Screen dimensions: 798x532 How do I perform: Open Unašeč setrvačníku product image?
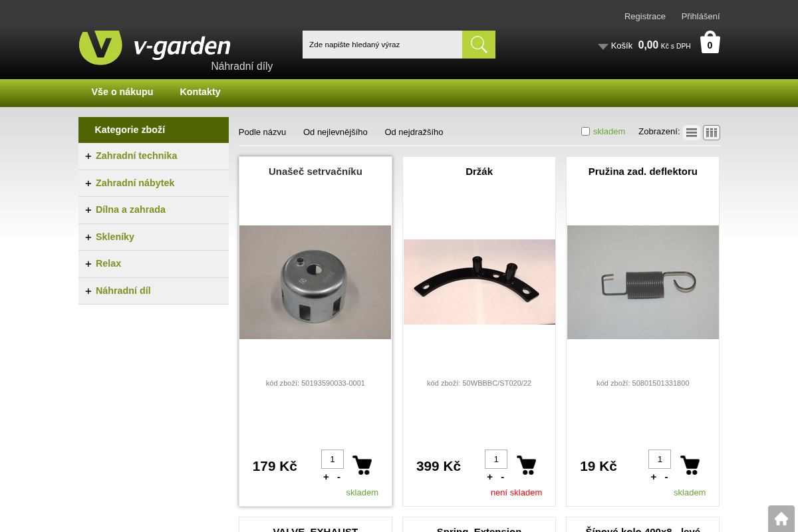315,282
